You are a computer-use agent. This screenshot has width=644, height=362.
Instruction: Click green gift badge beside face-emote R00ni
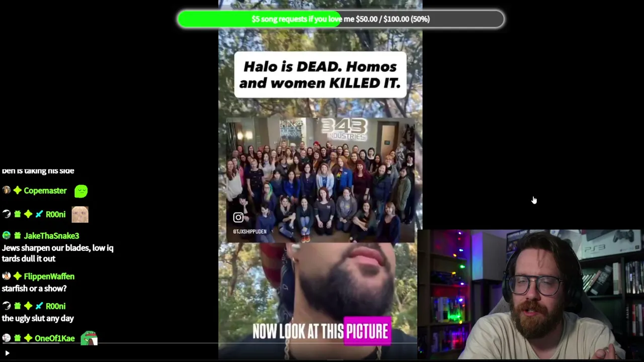click(x=18, y=214)
